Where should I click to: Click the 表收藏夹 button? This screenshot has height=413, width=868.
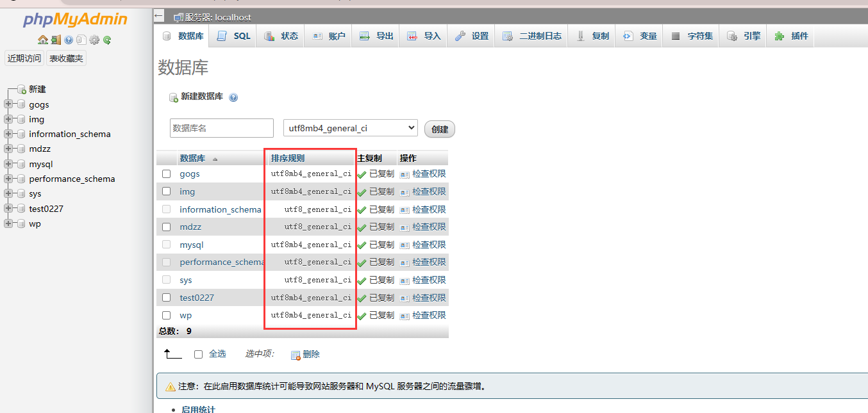[66, 58]
